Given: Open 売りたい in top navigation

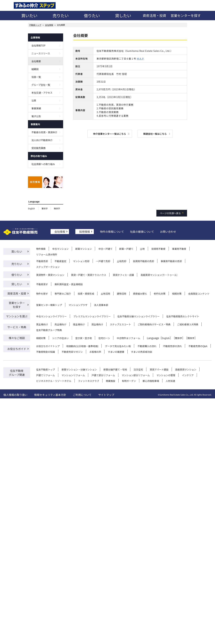Looking at the screenshot, I should point(61,16).
